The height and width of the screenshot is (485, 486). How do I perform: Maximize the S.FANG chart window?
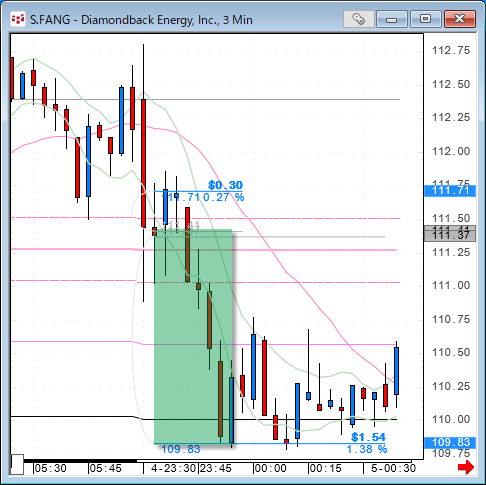[425, 19]
